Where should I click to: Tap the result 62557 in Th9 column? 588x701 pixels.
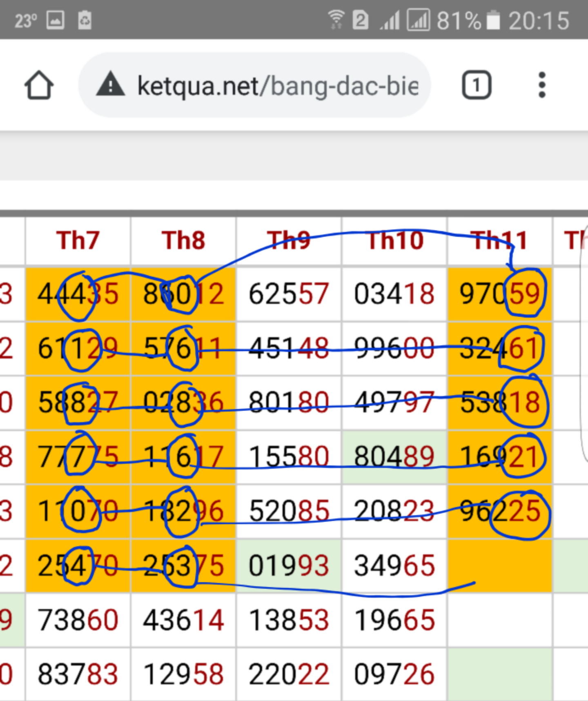(x=288, y=294)
